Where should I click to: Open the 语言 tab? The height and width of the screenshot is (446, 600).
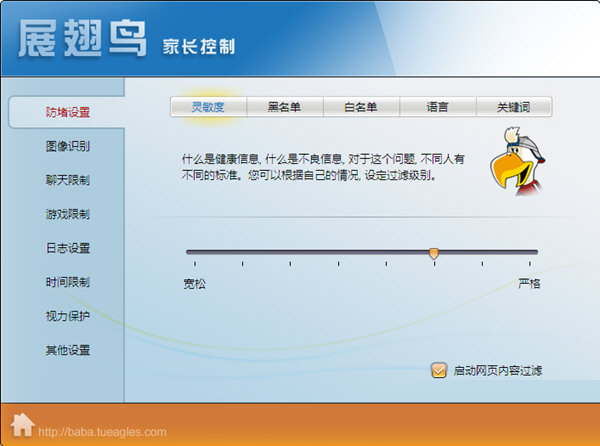[437, 107]
